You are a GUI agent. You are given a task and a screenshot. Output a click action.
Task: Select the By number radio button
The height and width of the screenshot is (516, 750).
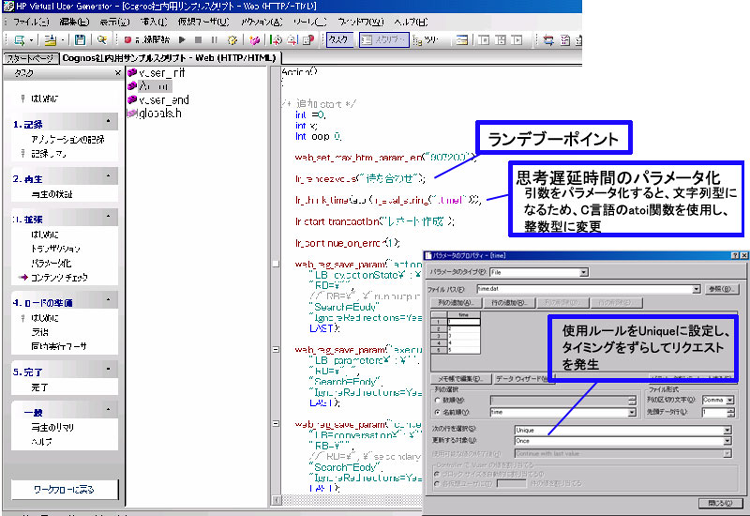437,400
